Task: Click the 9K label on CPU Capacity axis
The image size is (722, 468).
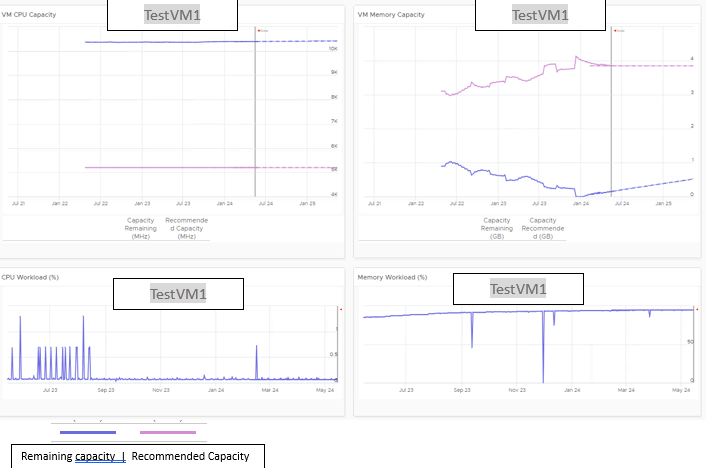Action: pos(334,72)
